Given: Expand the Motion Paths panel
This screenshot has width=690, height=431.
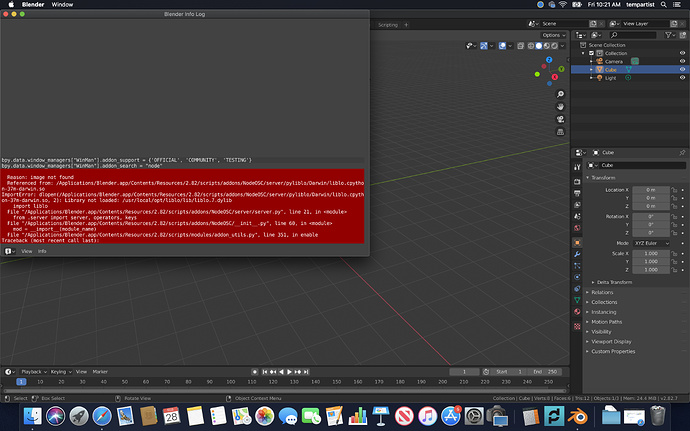Looking at the screenshot, I should [604, 322].
